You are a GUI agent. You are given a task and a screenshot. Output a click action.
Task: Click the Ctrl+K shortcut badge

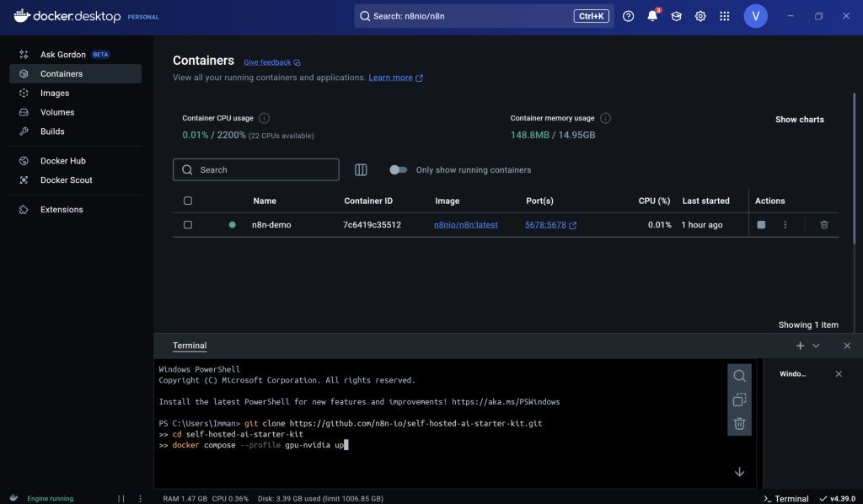tap(591, 16)
